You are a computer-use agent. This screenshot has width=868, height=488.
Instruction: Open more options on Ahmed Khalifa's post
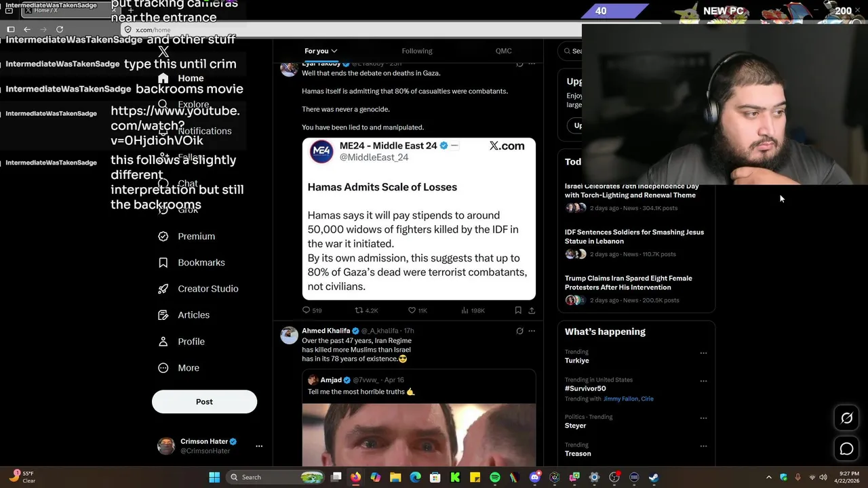(x=532, y=331)
